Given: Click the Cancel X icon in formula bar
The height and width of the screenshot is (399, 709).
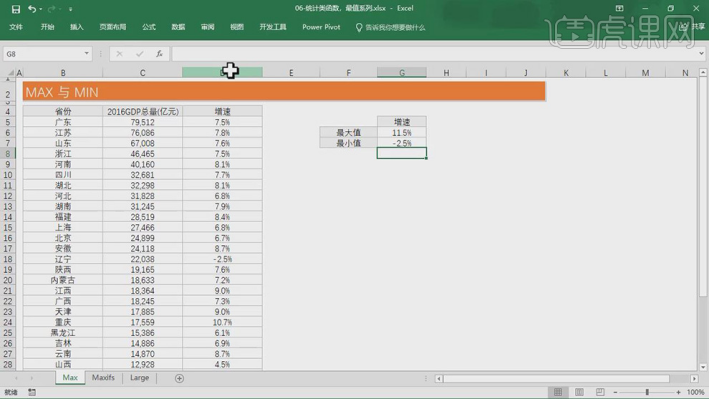Looking at the screenshot, I should point(119,54).
